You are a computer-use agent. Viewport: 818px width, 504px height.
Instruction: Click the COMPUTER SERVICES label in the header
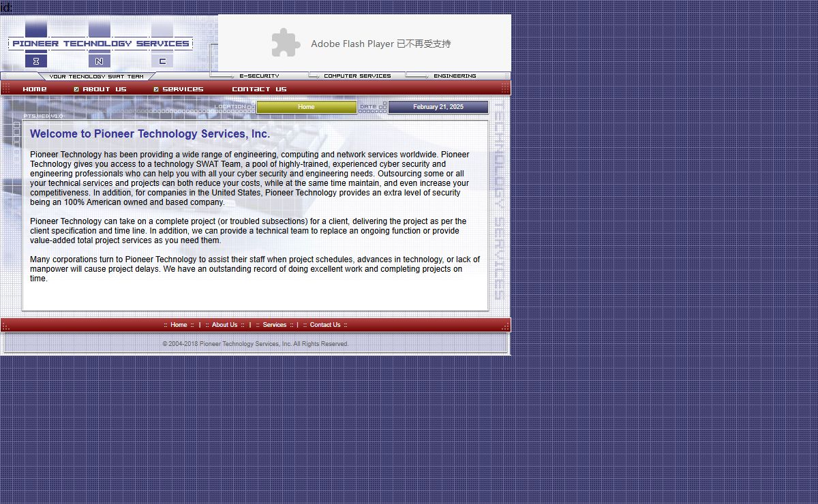pos(357,76)
